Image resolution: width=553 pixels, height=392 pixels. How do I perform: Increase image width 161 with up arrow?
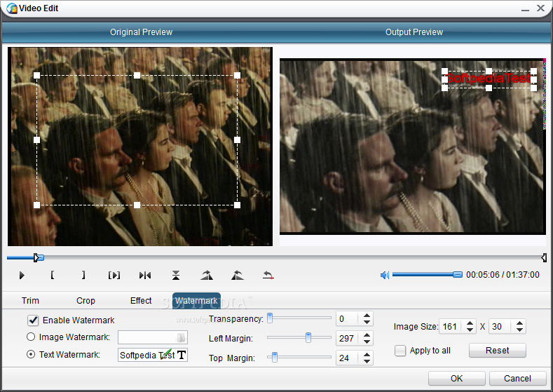470,323
